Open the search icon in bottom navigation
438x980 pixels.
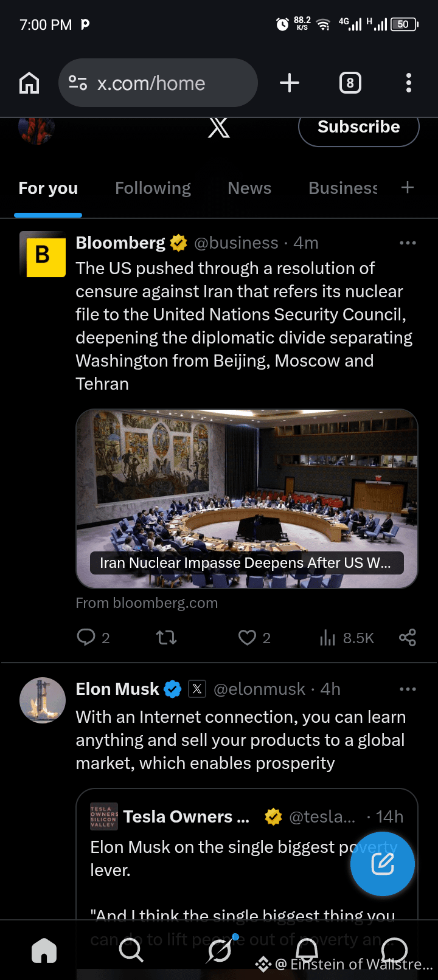click(131, 950)
